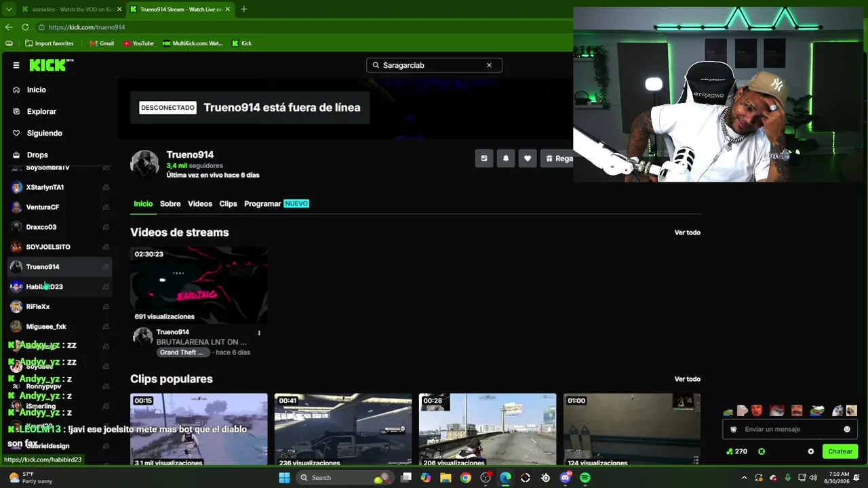Viewport: 868px width, 488px height.
Task: Clear the Saragarciab search text
Action: click(489, 65)
